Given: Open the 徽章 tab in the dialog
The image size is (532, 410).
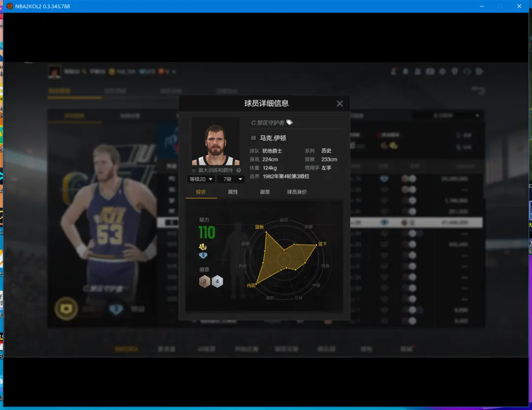Looking at the screenshot, I should (265, 192).
